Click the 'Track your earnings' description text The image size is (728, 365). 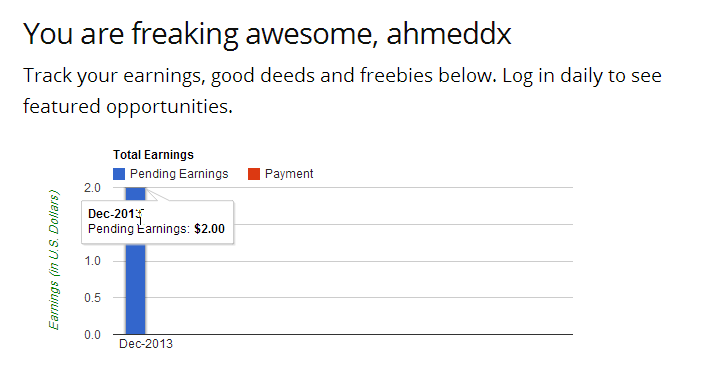click(342, 91)
